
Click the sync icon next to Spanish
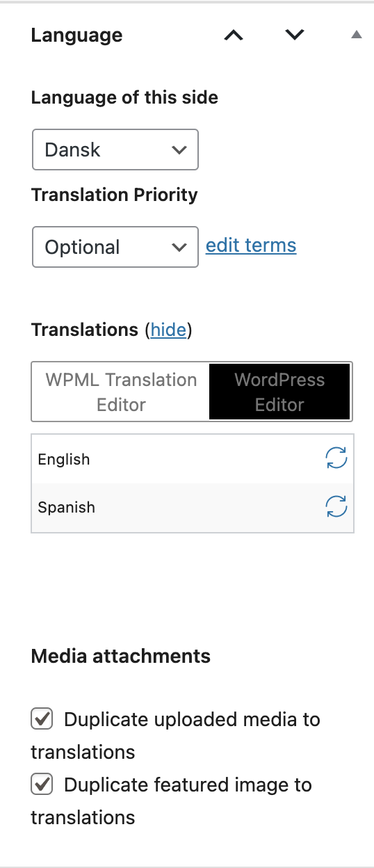336,508
